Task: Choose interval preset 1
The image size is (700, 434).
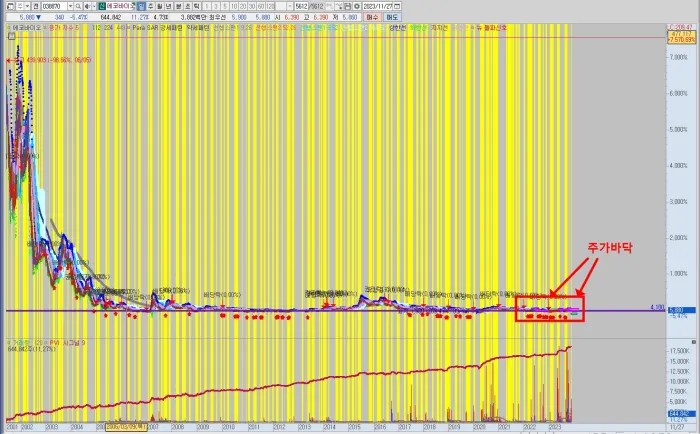Action: (x=207, y=6)
